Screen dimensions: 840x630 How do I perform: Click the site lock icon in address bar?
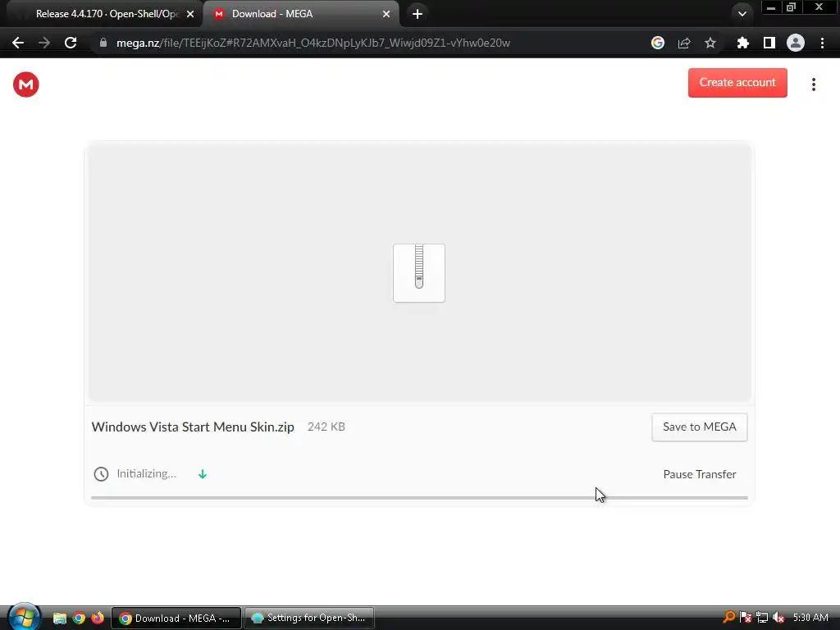103,43
